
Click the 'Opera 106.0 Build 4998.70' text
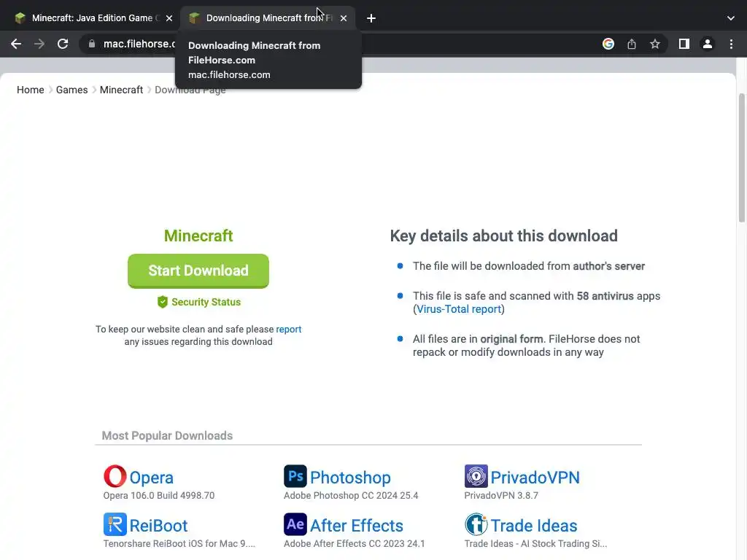pos(158,495)
